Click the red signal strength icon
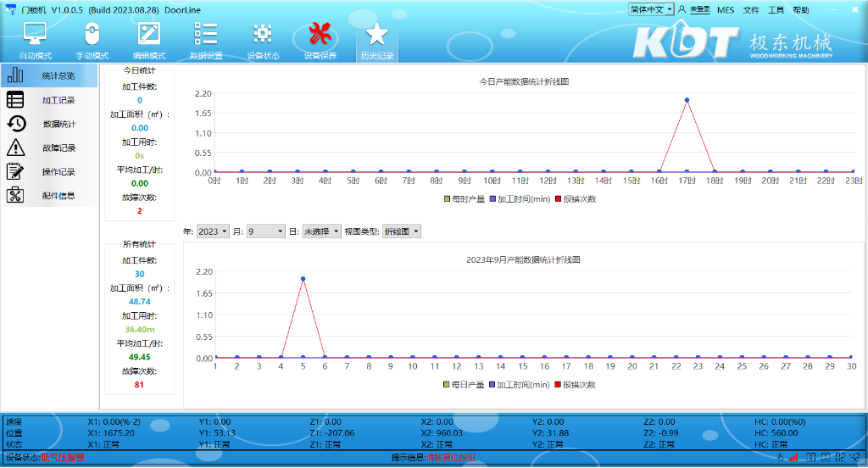Screen dimensions: 868x468 pyautogui.click(x=793, y=458)
